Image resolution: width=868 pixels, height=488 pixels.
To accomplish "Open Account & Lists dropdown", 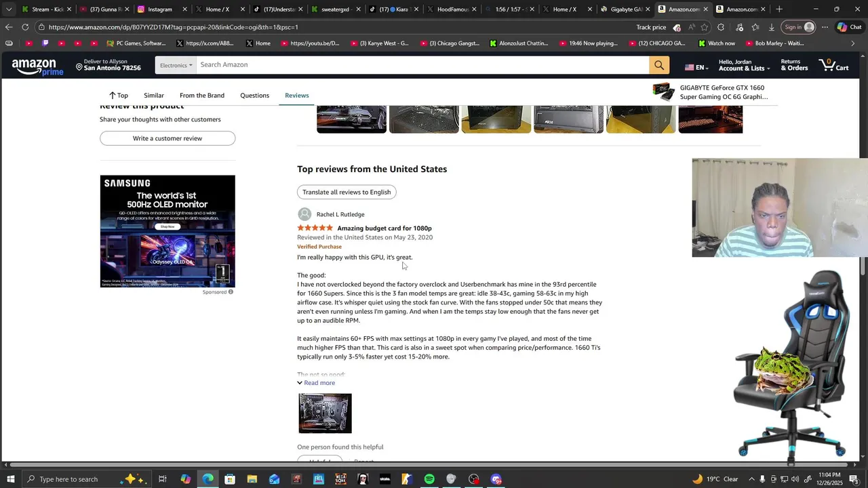I will click(744, 65).
